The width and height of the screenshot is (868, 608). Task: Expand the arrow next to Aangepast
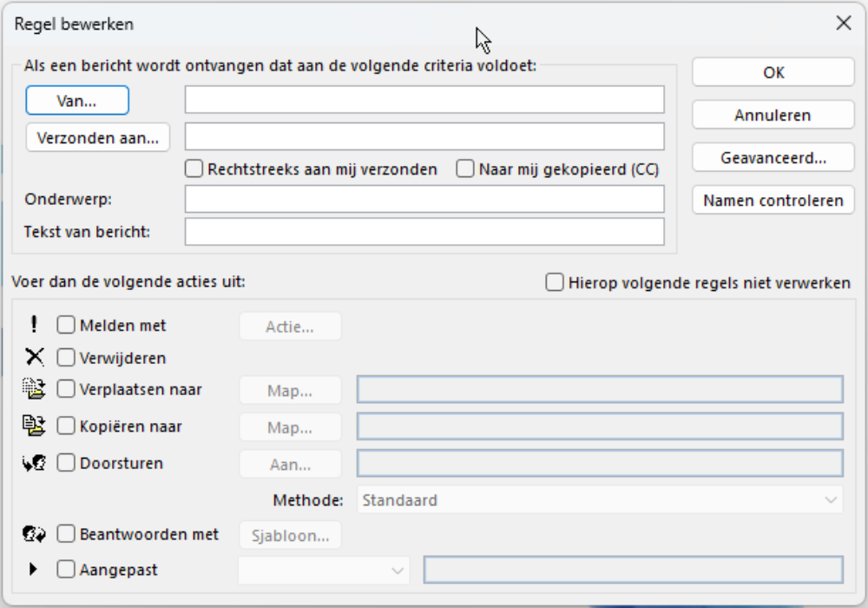[x=33, y=569]
